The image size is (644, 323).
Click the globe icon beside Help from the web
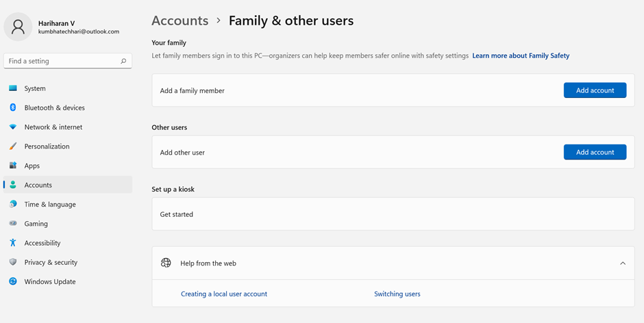166,263
